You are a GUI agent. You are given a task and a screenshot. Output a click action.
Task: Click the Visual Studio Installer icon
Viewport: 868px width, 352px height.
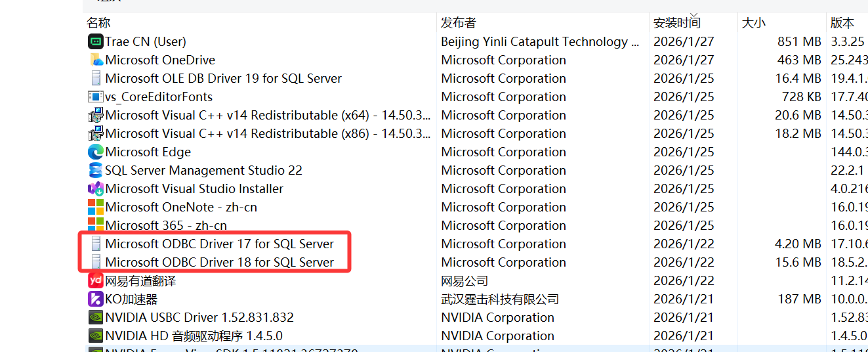pos(96,188)
